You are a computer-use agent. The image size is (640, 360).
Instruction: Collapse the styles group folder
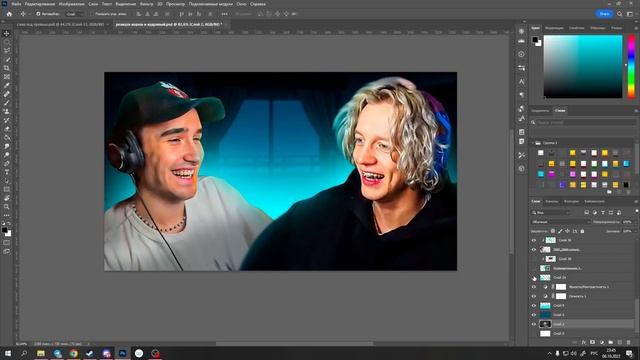click(x=533, y=143)
